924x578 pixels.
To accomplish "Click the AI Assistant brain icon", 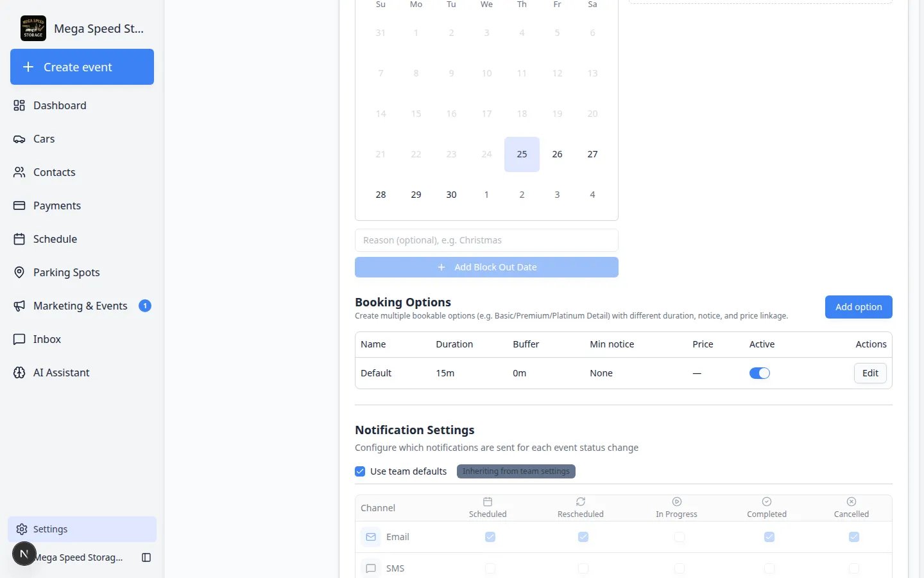I will 19,372.
